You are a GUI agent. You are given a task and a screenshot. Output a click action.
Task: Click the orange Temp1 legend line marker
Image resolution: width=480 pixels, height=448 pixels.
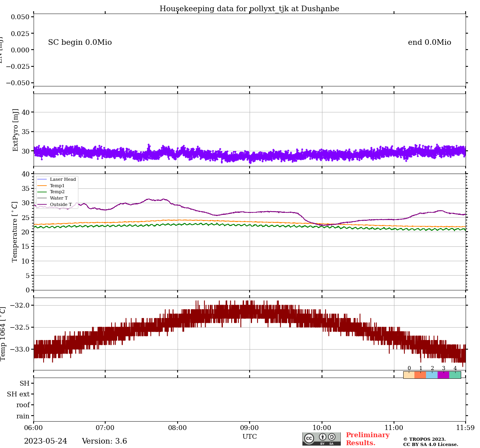42,186
